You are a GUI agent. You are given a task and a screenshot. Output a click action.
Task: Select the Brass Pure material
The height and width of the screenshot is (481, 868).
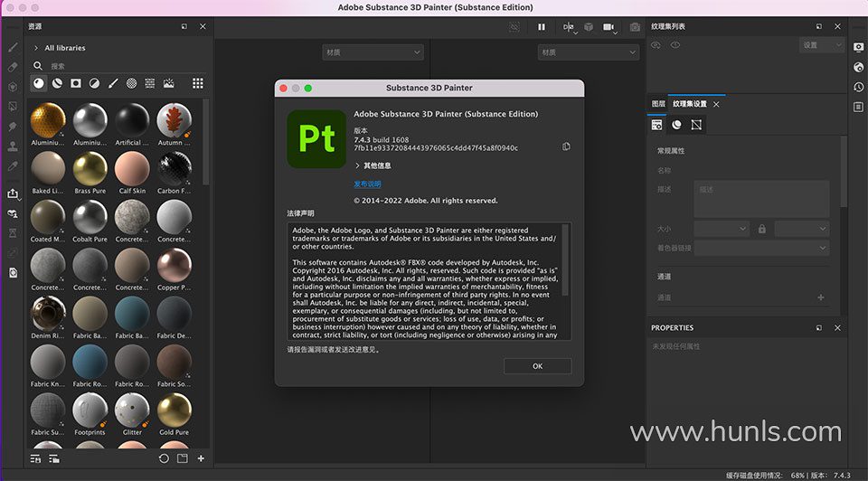(90, 173)
